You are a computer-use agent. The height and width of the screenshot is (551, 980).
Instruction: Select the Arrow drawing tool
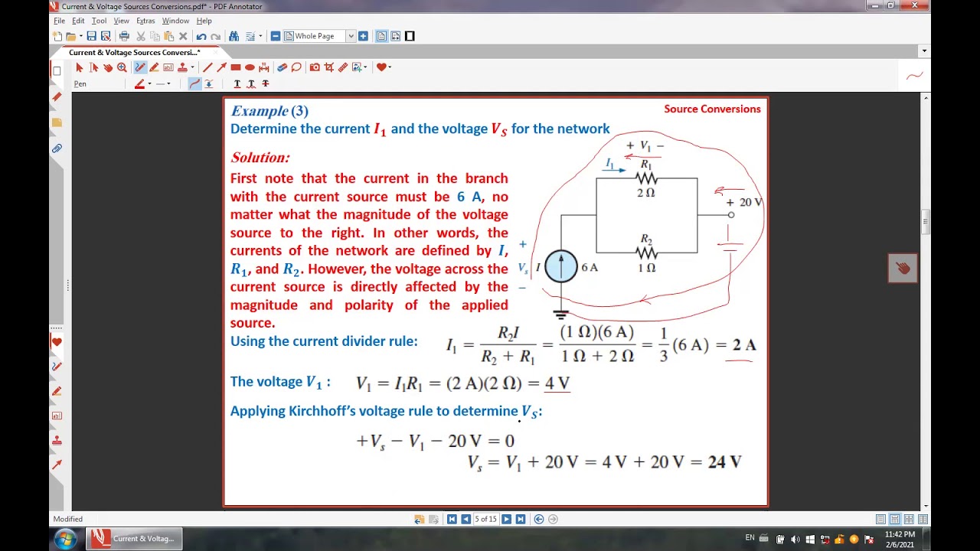(x=221, y=67)
